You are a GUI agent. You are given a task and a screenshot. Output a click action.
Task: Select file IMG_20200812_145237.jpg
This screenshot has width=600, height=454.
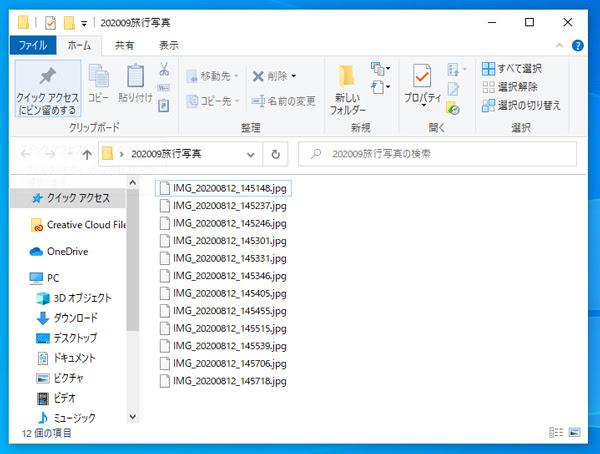[223, 206]
